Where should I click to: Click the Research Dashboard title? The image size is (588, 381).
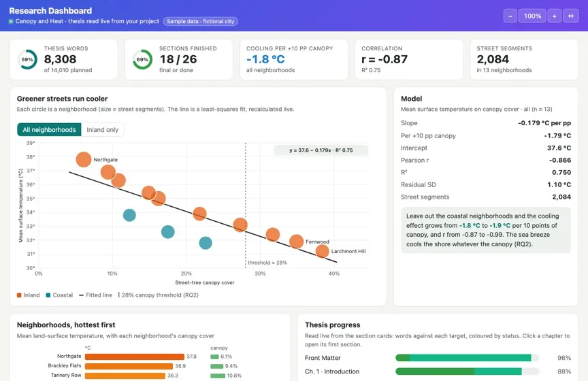point(50,11)
